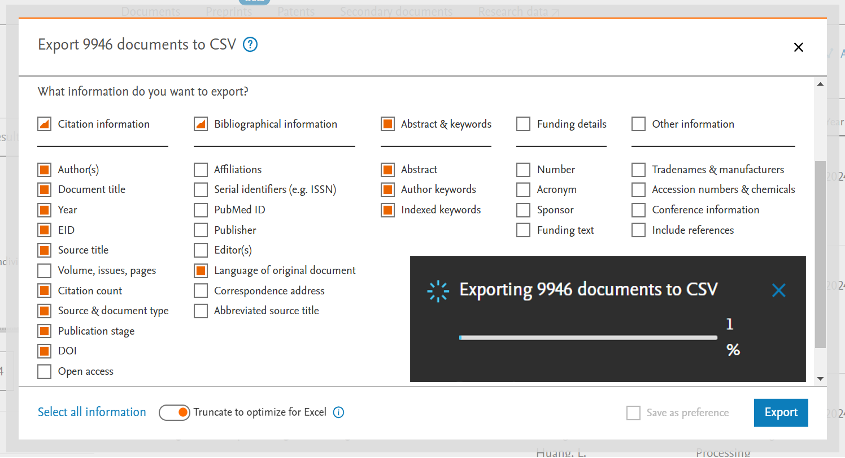845x458 pixels.
Task: Enable the Open access checkbox
Action: pos(44,372)
